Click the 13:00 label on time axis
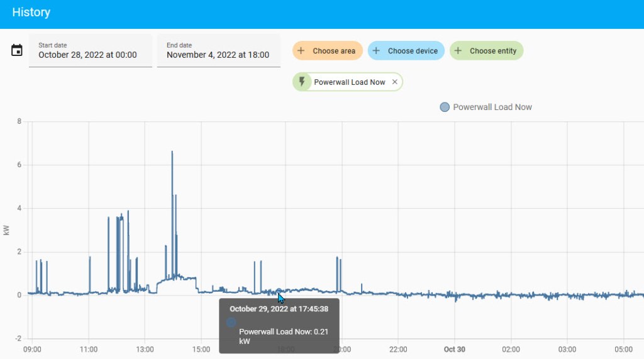 (x=145, y=349)
